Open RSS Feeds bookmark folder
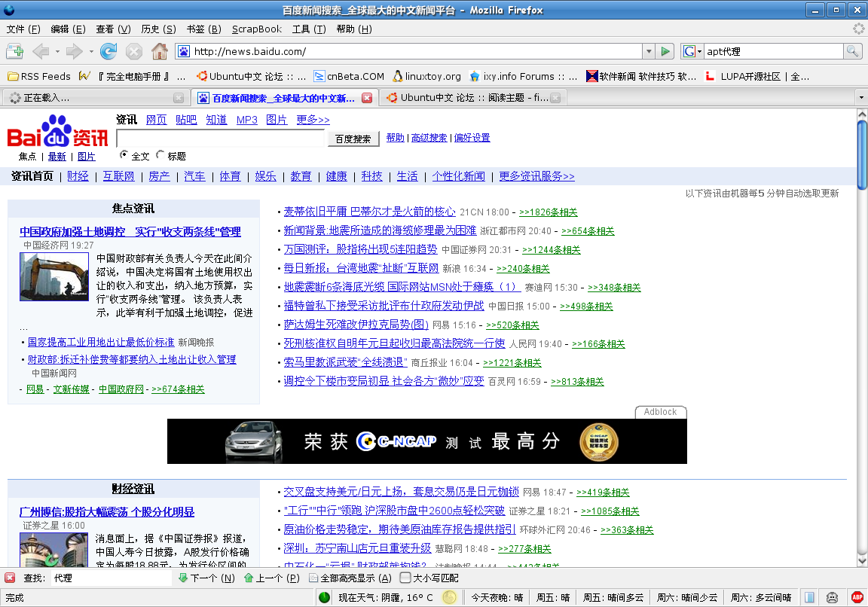 point(38,76)
